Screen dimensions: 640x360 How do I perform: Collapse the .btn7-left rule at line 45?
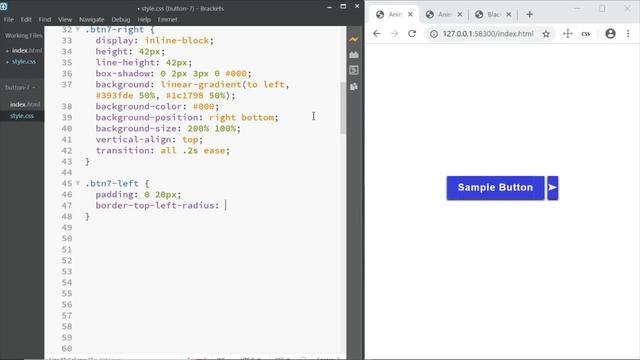[78, 183]
